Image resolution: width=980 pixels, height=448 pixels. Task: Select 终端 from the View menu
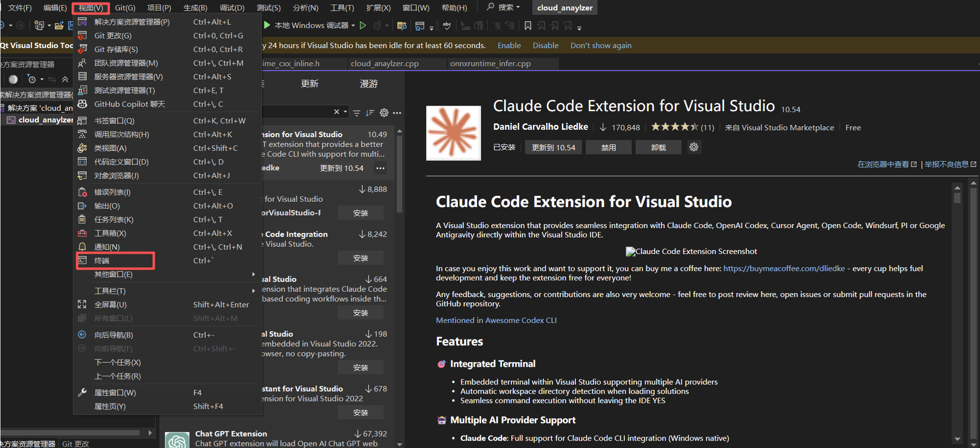(167, 260)
